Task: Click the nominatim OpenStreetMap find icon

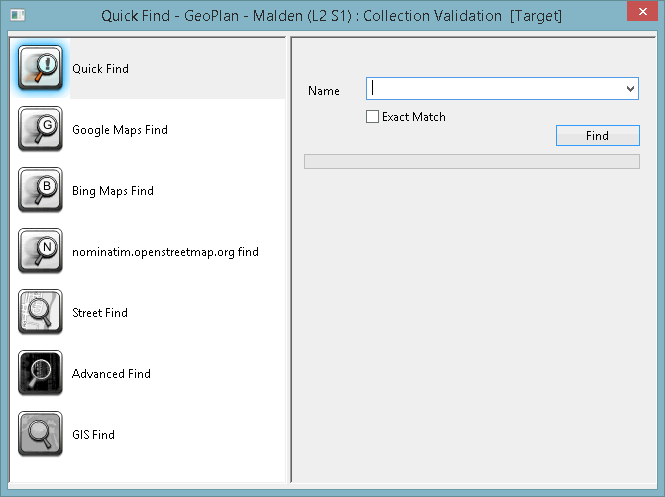Action: [40, 251]
